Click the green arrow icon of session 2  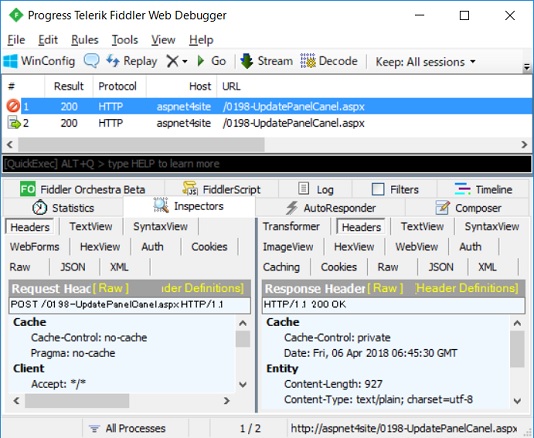coord(14,123)
